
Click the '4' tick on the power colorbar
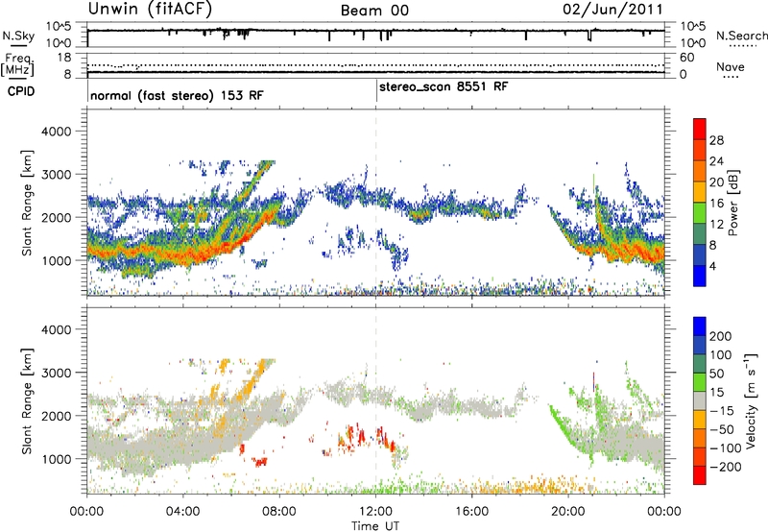point(712,266)
